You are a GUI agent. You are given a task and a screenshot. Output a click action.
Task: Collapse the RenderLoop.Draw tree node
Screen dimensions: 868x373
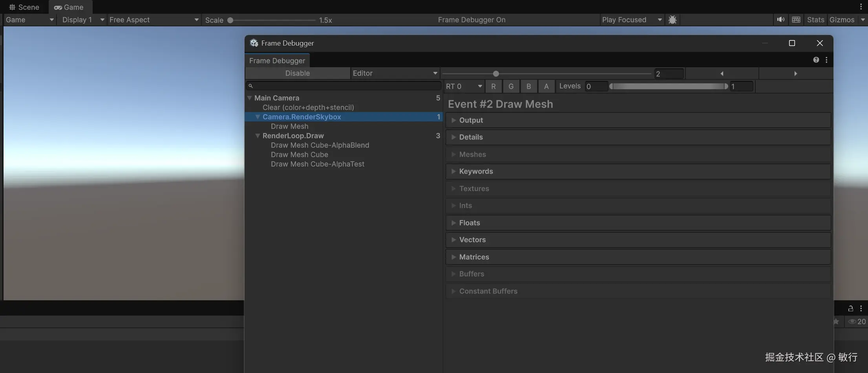(x=258, y=136)
